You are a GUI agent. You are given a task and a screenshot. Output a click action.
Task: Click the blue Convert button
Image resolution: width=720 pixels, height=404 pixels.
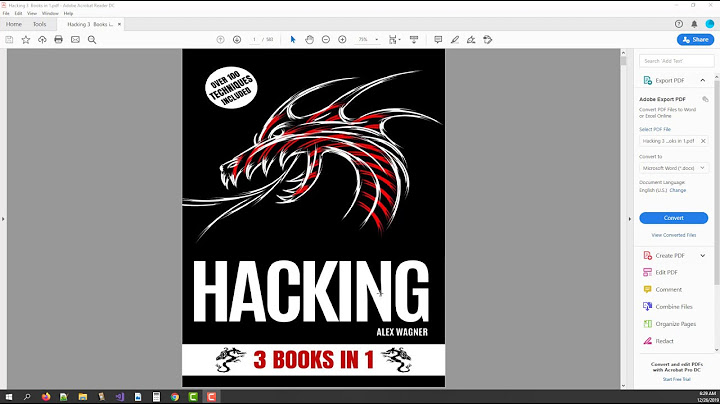(674, 218)
